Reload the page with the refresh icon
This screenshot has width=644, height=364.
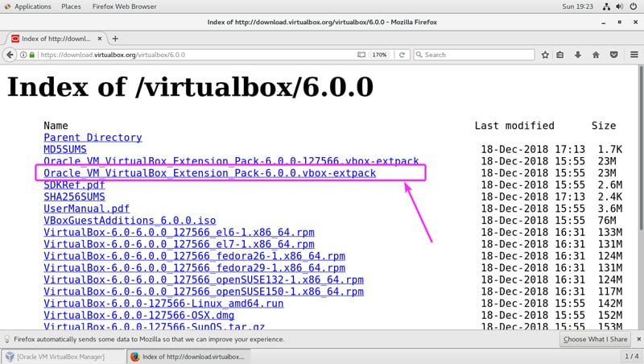[402, 55]
